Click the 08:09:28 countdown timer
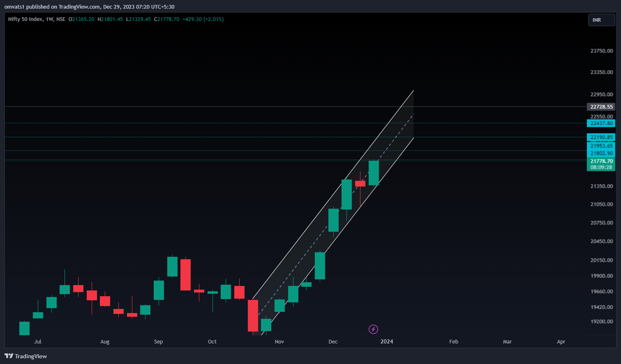This screenshot has width=621, height=364. pyautogui.click(x=601, y=167)
